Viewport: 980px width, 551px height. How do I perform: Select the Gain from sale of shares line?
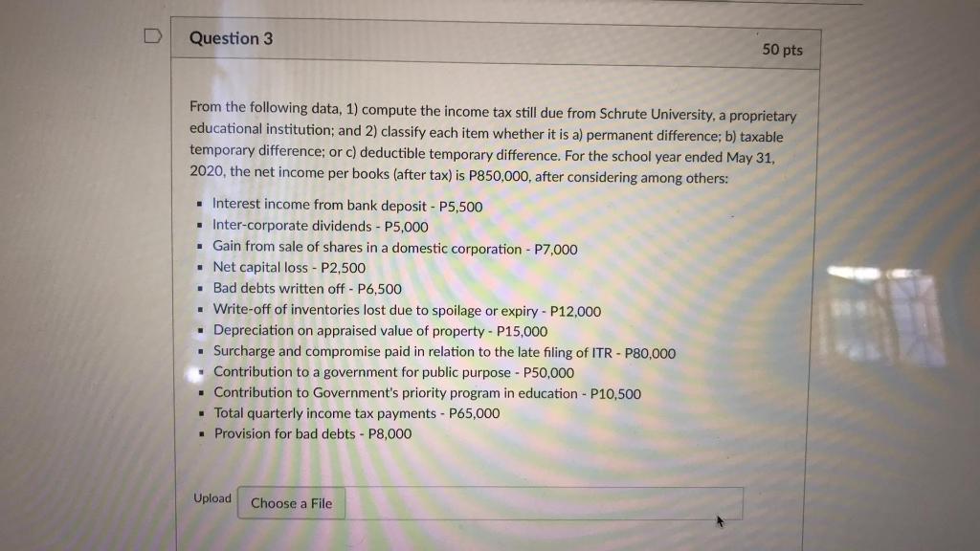click(x=394, y=248)
